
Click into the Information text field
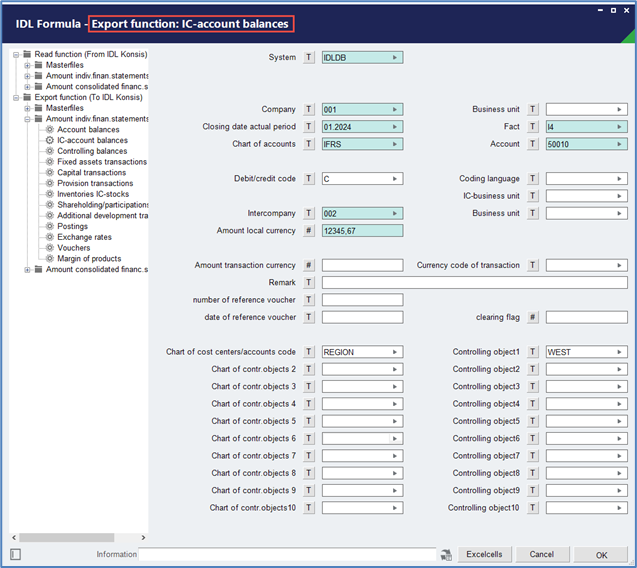287,554
